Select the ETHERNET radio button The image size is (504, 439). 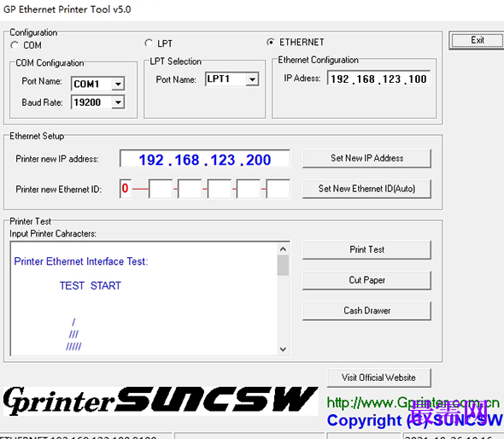pyautogui.click(x=271, y=42)
